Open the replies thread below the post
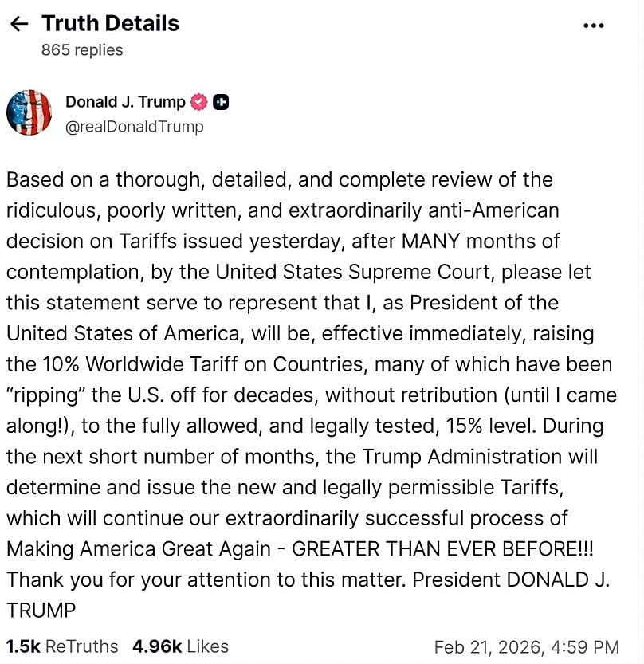 click(x=82, y=49)
